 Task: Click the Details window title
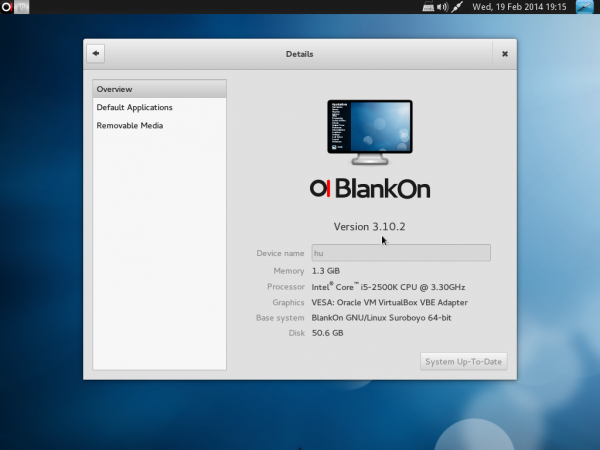click(300, 54)
